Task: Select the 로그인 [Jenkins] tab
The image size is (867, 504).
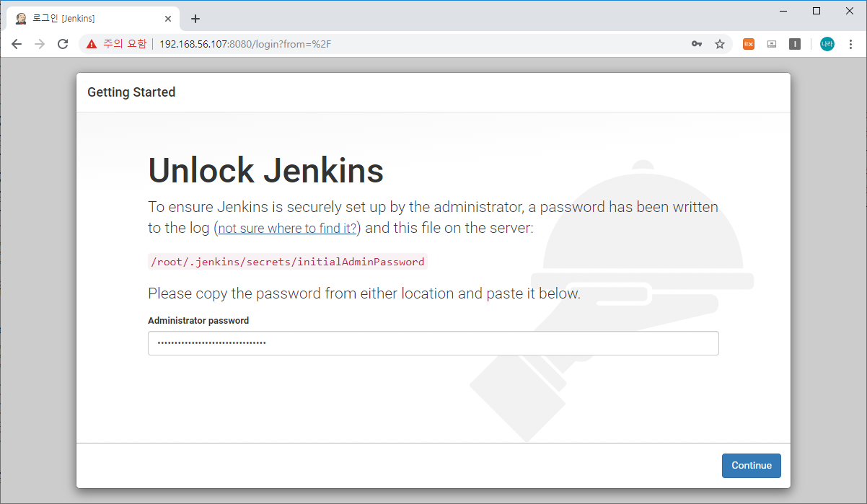Action: [x=92, y=19]
